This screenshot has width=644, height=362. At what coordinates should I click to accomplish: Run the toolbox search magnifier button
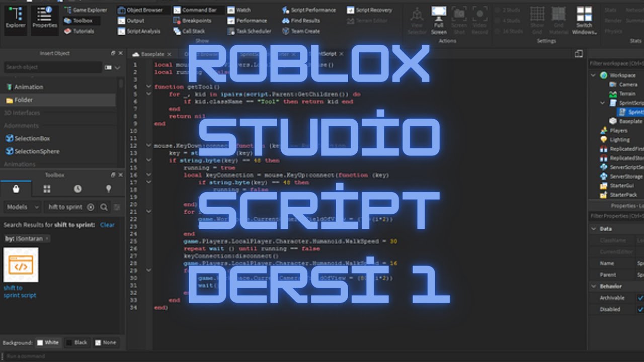pyautogui.click(x=104, y=207)
